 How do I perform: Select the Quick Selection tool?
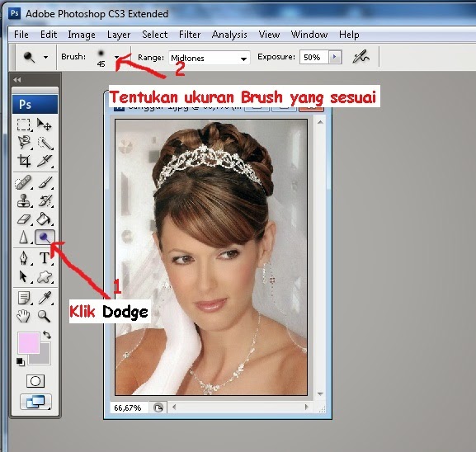coord(45,143)
